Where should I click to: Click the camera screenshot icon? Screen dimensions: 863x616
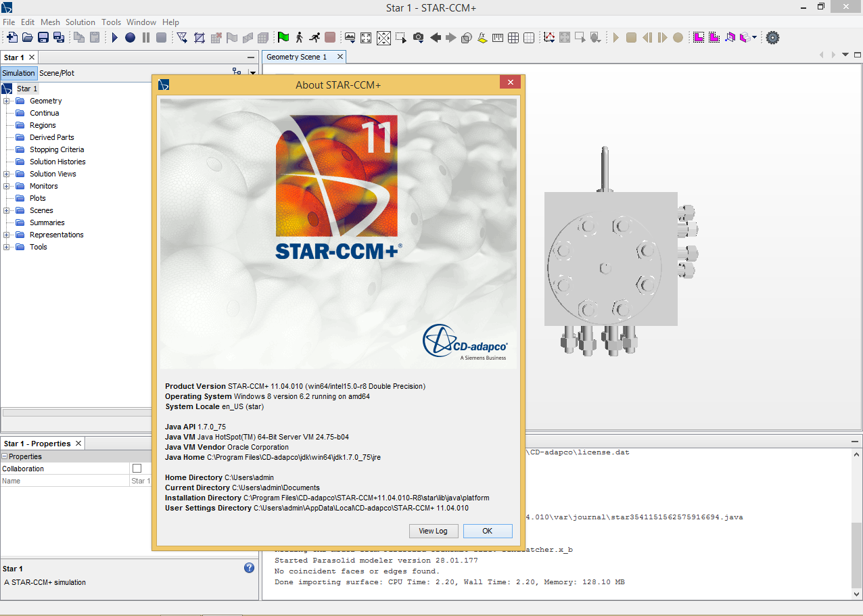click(419, 38)
